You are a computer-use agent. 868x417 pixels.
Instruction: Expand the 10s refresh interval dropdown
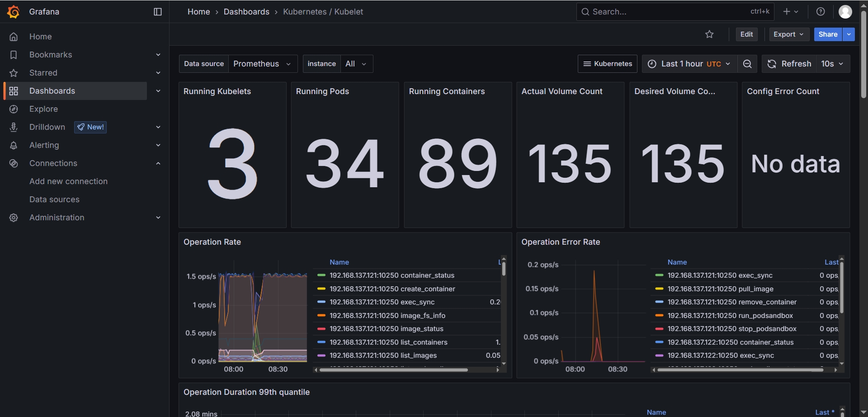tap(833, 64)
